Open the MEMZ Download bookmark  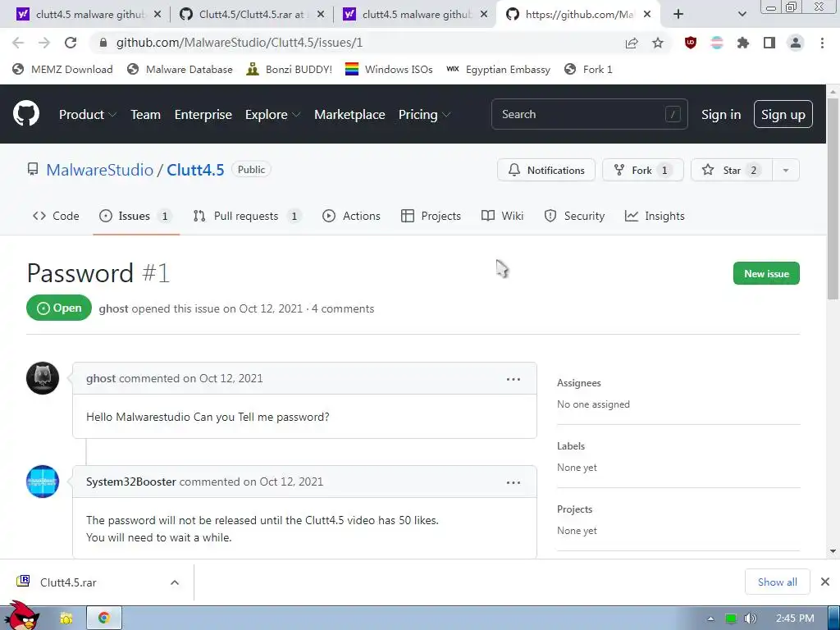coord(62,69)
